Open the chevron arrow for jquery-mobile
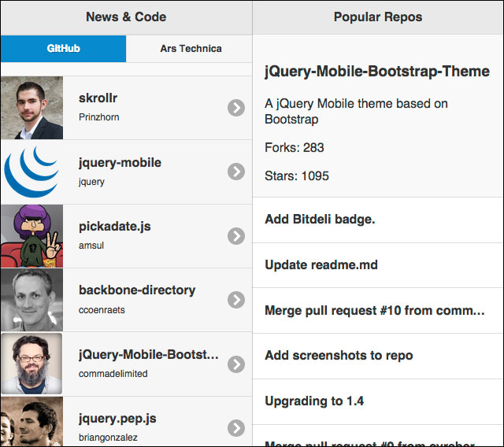This screenshot has height=447, width=504. 236,172
